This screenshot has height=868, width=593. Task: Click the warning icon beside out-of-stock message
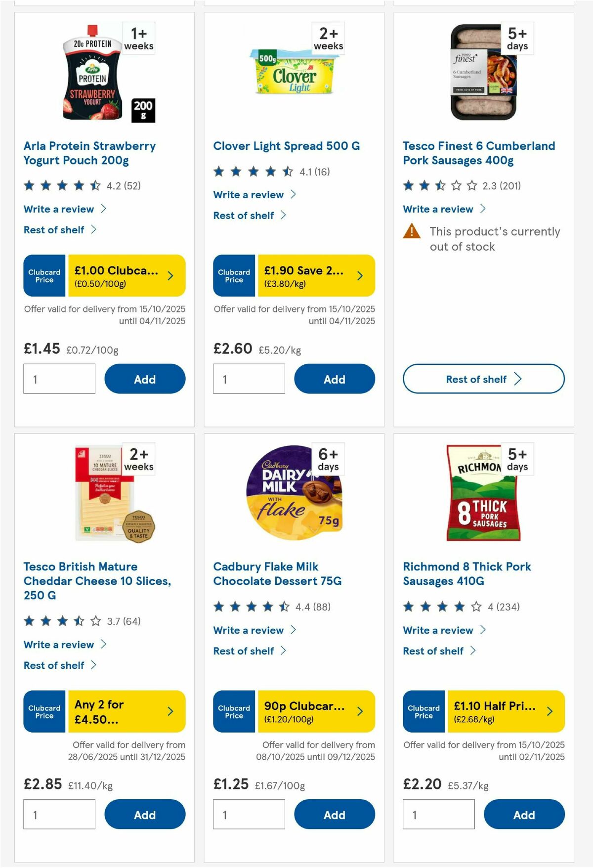[x=412, y=231]
